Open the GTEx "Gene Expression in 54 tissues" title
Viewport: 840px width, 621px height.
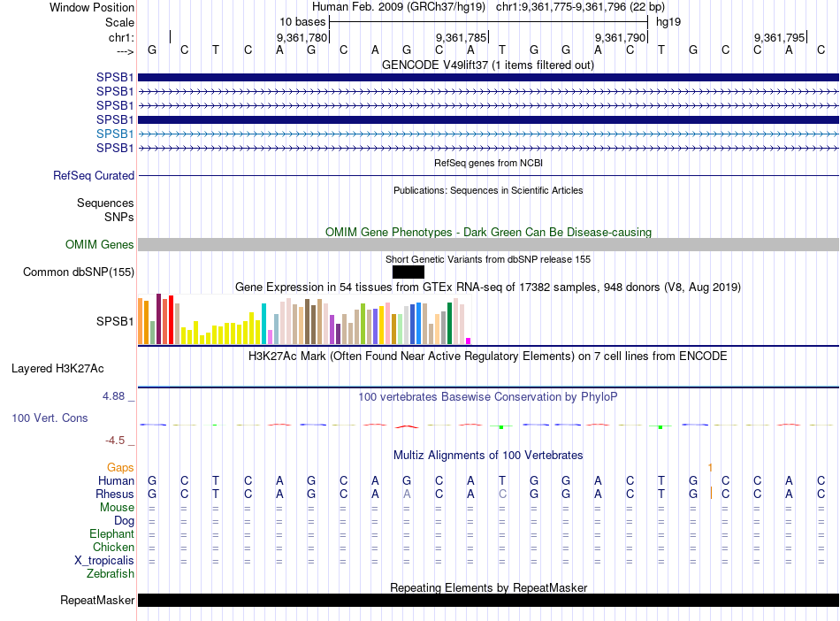(x=488, y=287)
